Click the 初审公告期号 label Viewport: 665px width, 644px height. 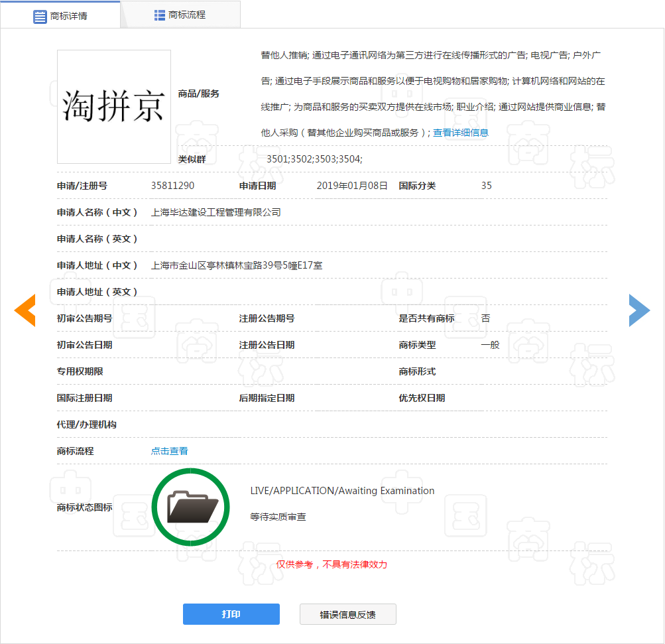[84, 318]
